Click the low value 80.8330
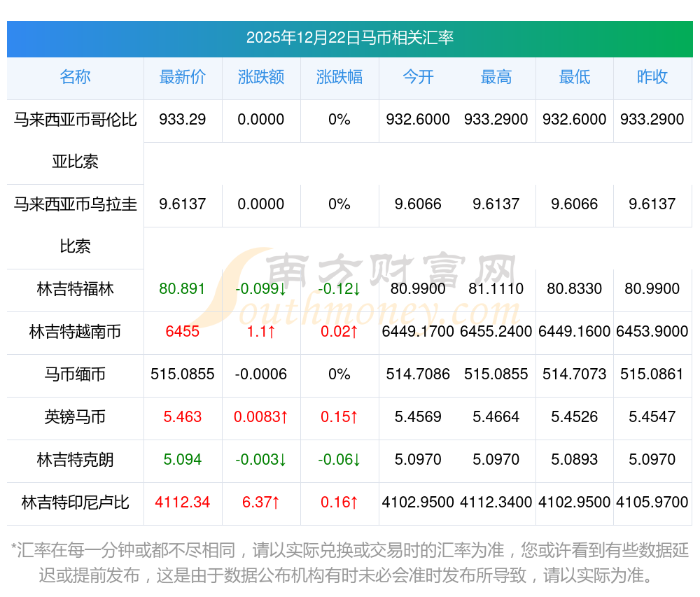The image size is (700, 597). (575, 289)
